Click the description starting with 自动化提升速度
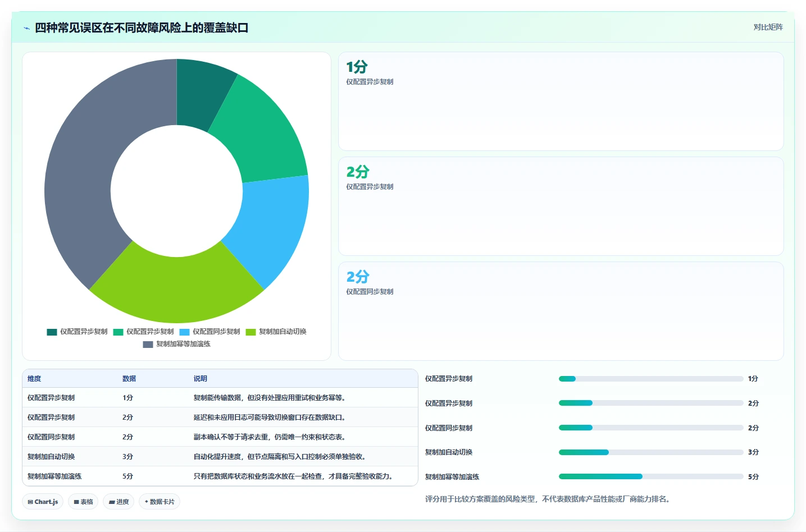 [281, 457]
